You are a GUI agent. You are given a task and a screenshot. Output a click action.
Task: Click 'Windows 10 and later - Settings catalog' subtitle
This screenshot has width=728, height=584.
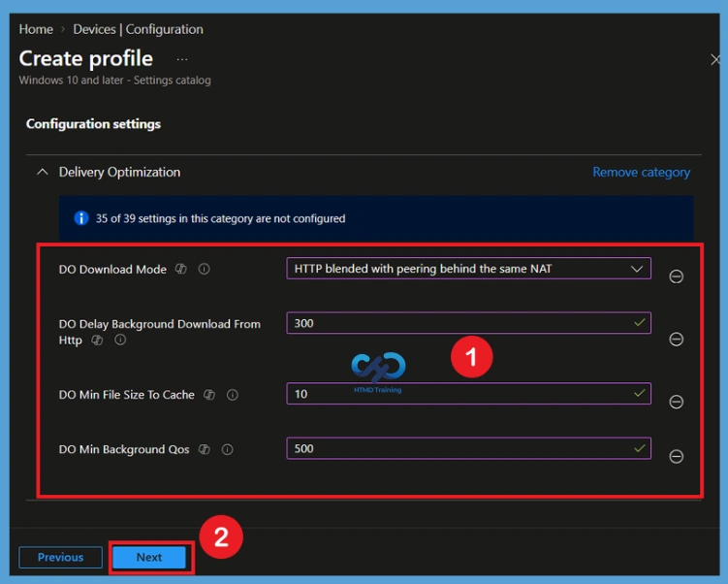tap(114, 81)
